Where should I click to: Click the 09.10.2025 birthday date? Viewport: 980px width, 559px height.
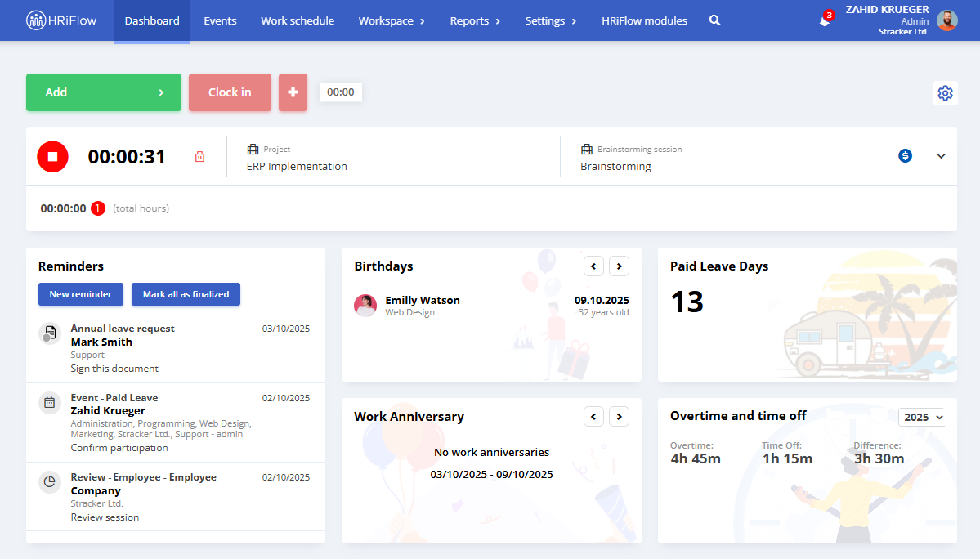point(602,301)
